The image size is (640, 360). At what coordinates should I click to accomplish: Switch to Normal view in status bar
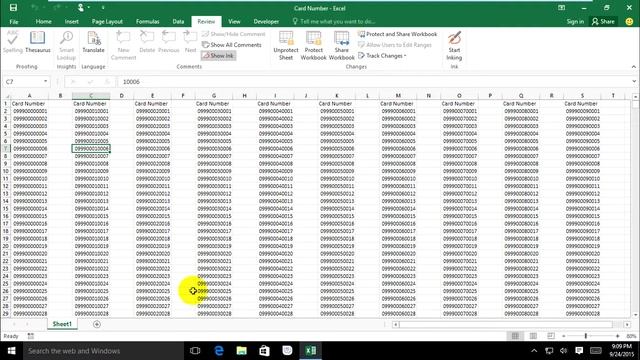[x=515, y=336]
